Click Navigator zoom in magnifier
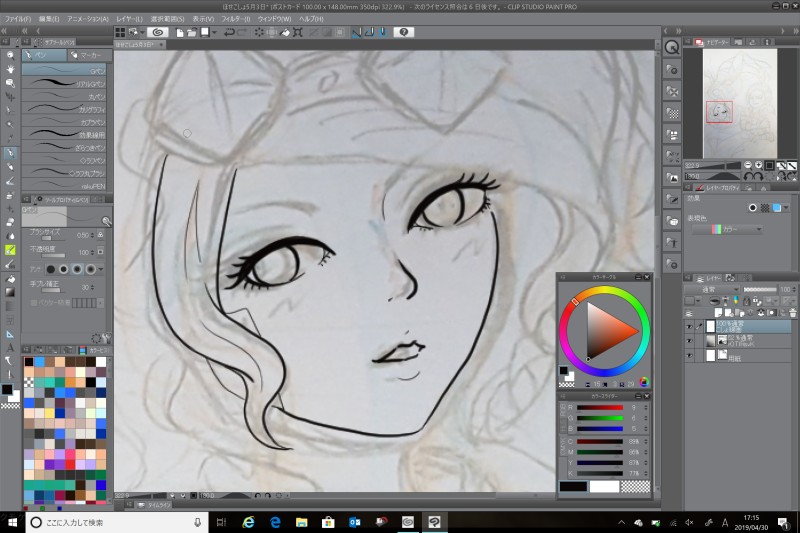The width and height of the screenshot is (800, 533). click(x=759, y=165)
